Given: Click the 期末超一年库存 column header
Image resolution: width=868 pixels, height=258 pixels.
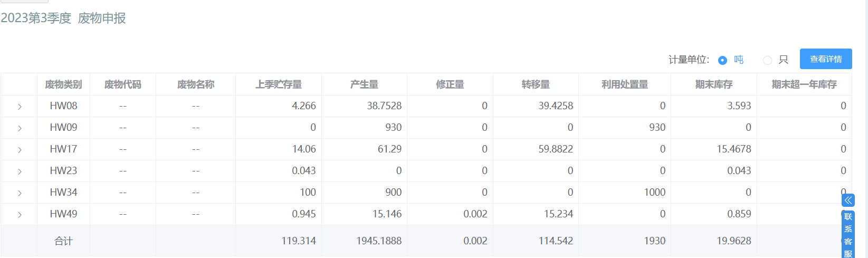Looking at the screenshot, I should click(x=804, y=84).
